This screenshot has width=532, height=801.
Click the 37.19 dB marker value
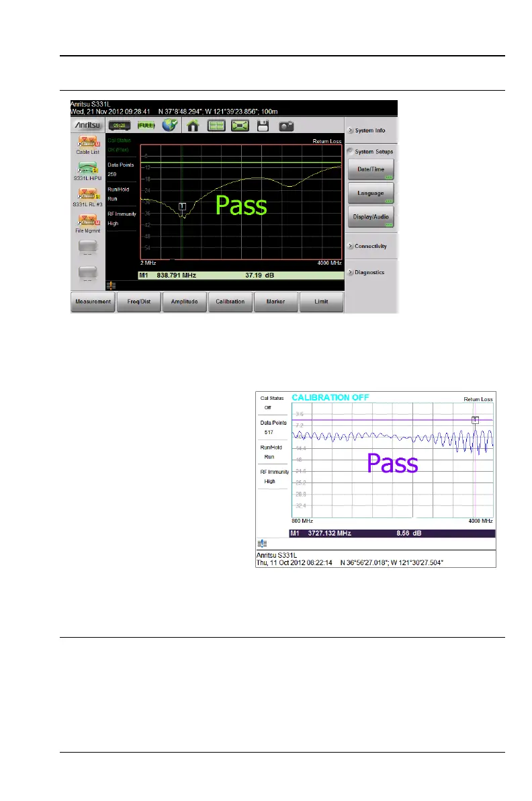click(x=259, y=276)
